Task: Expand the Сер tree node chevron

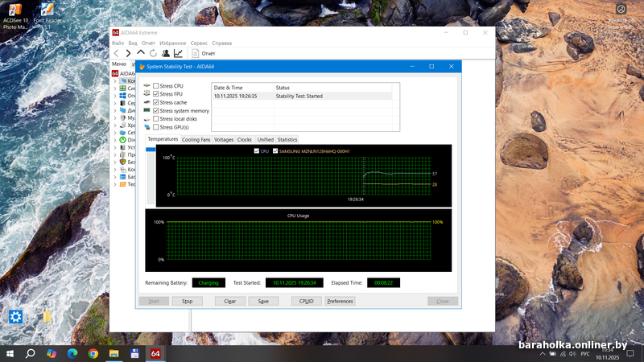Action: pos(115,103)
